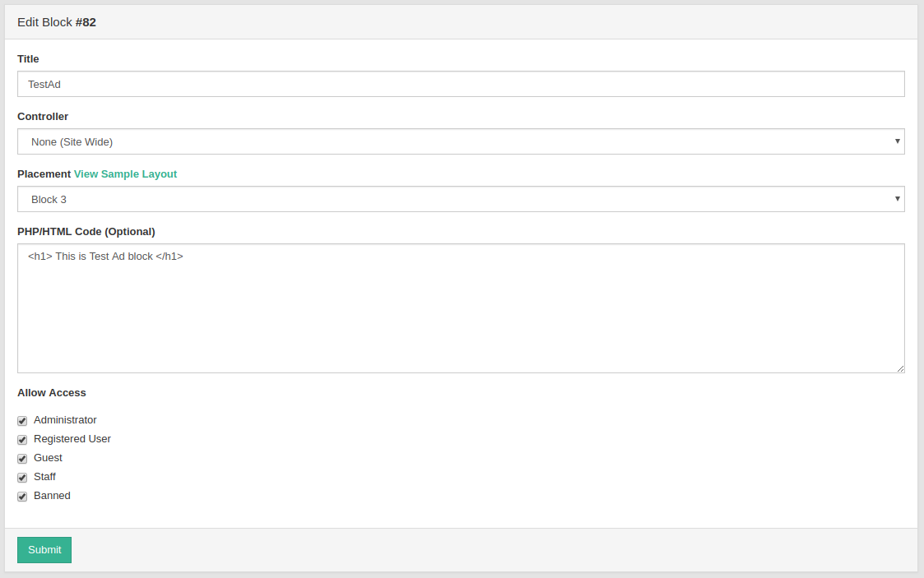
Task: Expand the Placement dropdown showing Block 3
Action: tap(461, 200)
